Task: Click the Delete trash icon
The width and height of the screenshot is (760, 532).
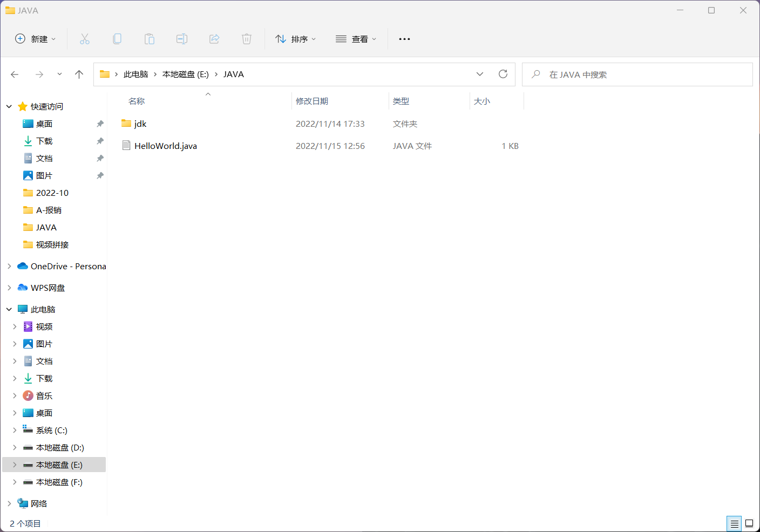Action: click(x=247, y=39)
